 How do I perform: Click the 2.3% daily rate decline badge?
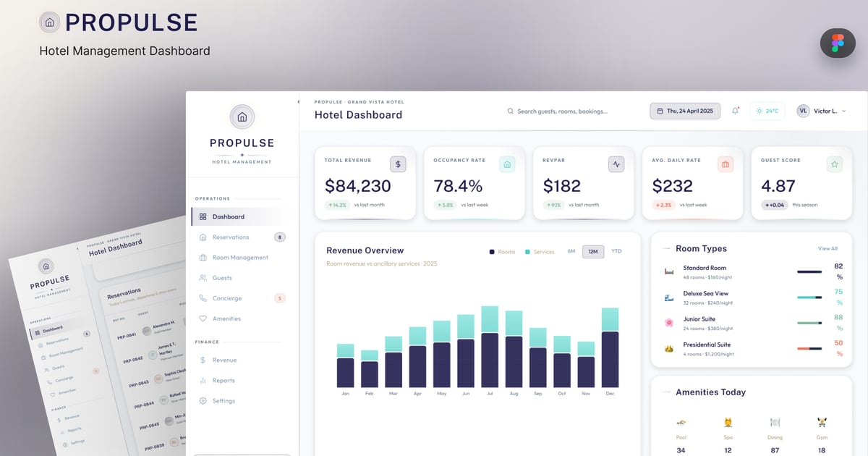(663, 205)
